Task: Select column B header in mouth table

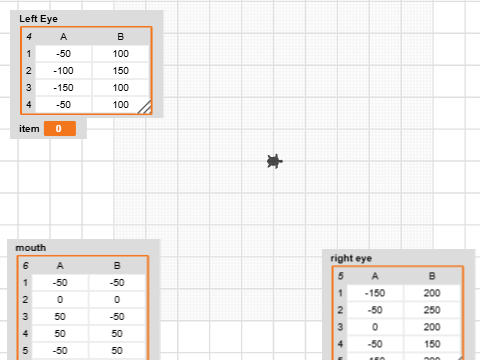Action: pyautogui.click(x=117, y=266)
